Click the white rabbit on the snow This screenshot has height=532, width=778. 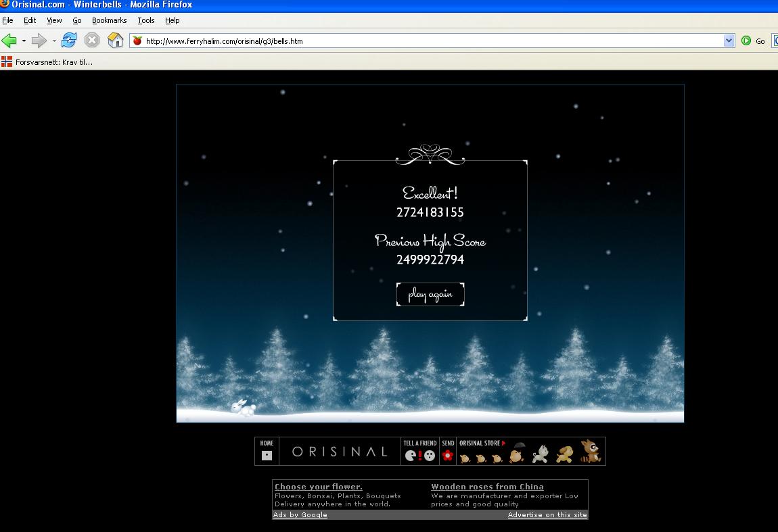click(243, 408)
